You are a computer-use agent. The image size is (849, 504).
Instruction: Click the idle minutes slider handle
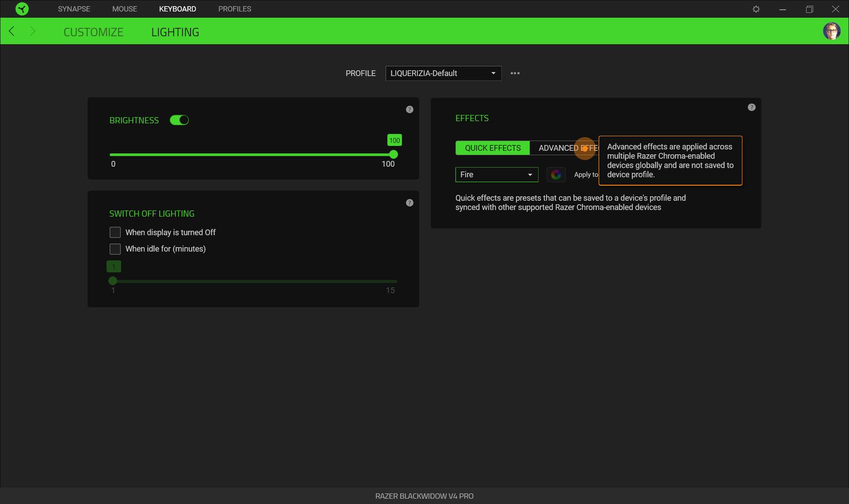[112, 281]
